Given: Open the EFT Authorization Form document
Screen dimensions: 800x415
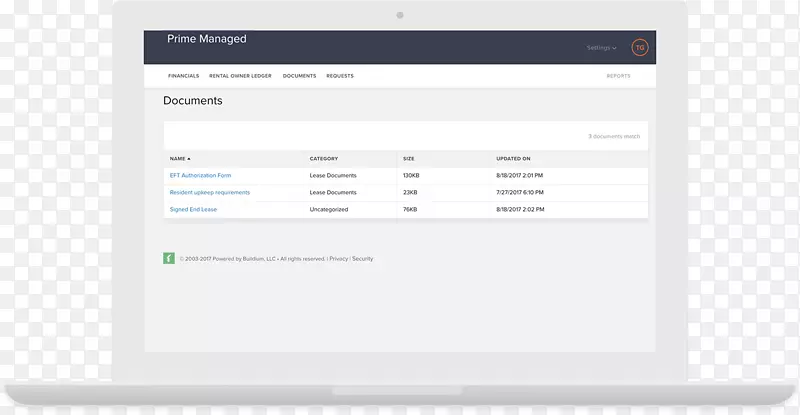Looking at the screenshot, I should coord(200,175).
